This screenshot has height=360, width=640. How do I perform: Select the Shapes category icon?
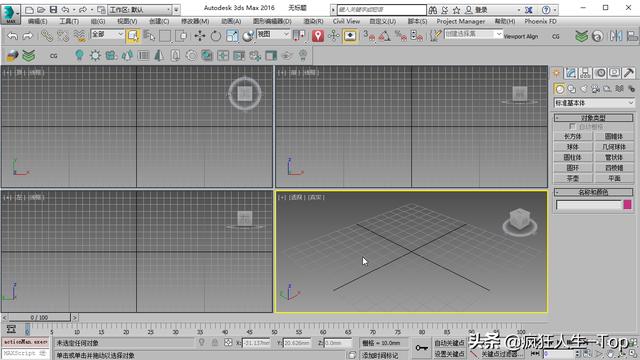[x=572, y=89]
